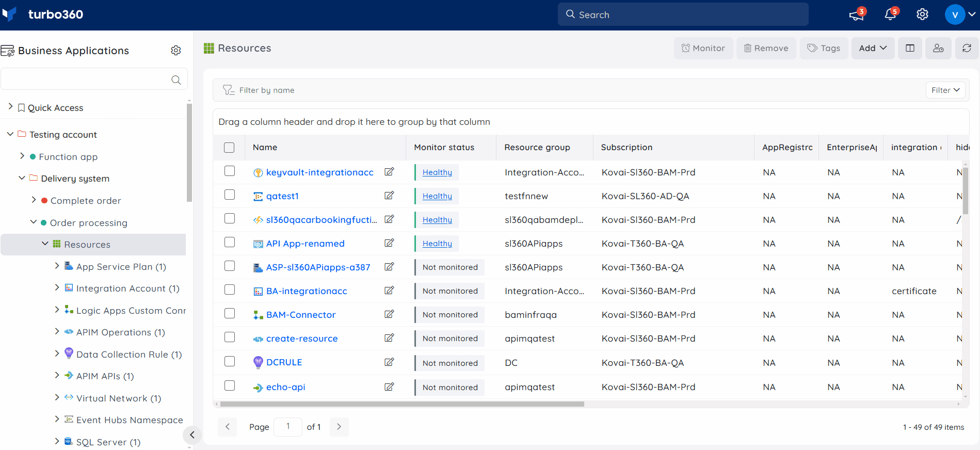Select the Data Collection Rule tree item
This screenshot has height=450, width=980.
click(128, 355)
